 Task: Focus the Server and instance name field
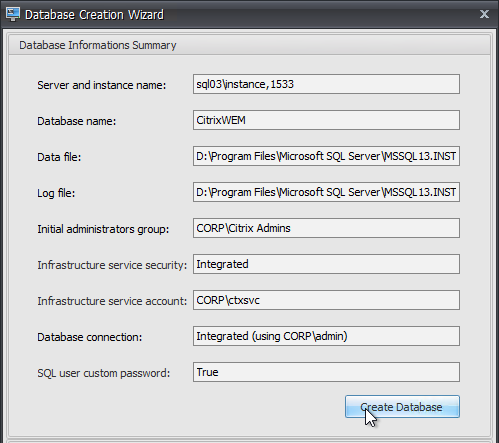point(326,84)
